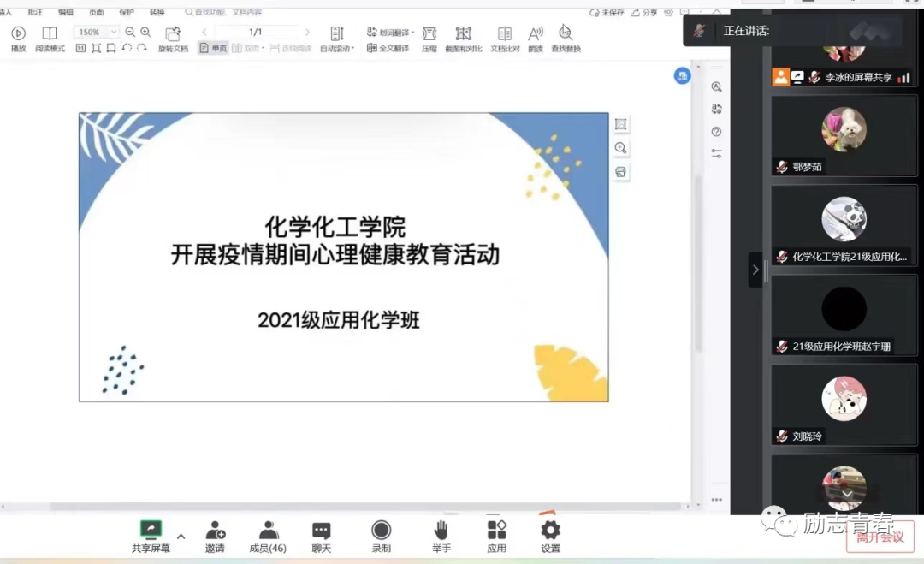924x564 pixels.
Task: Click the 离开会议 leave meeting button
Action: (x=880, y=537)
